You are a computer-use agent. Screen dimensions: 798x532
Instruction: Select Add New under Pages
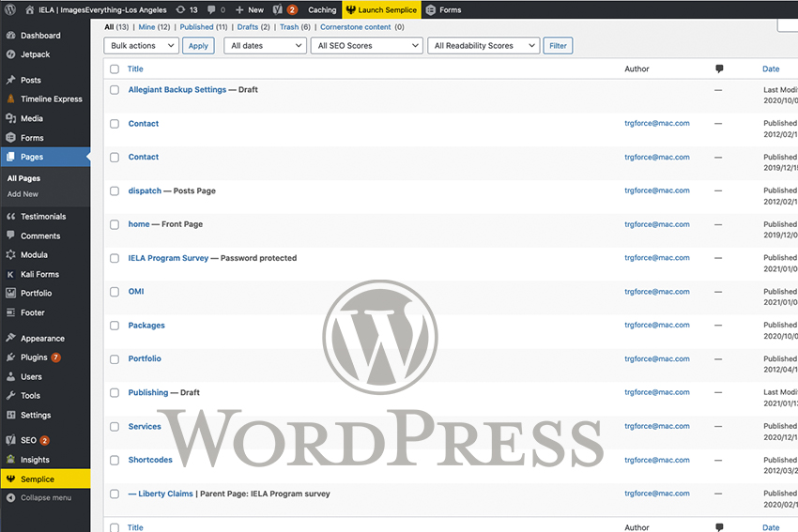[x=23, y=194]
